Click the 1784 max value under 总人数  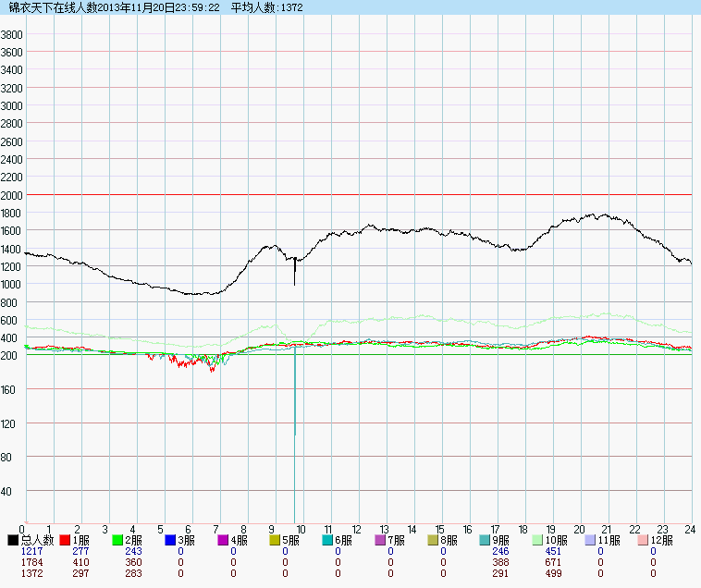pos(31,562)
